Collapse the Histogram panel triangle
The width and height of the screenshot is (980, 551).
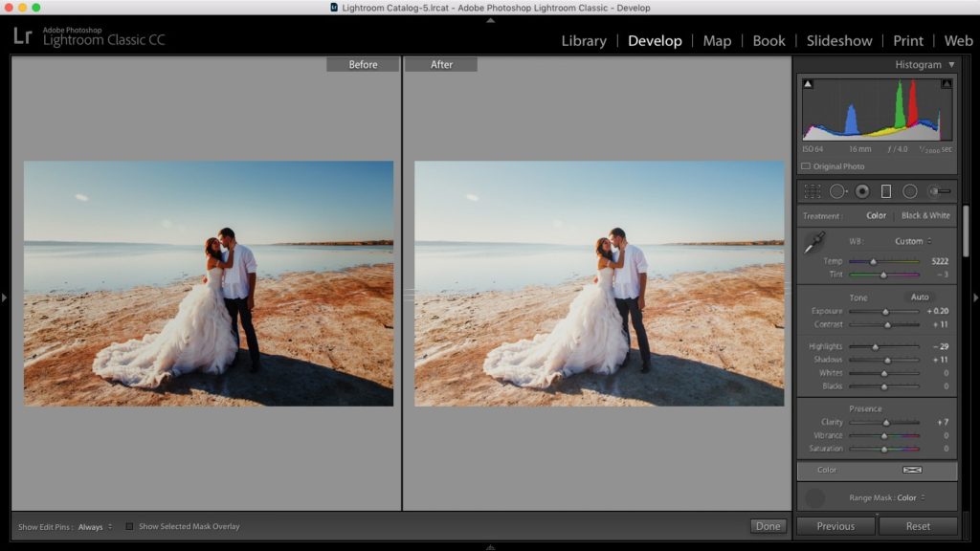(951, 64)
